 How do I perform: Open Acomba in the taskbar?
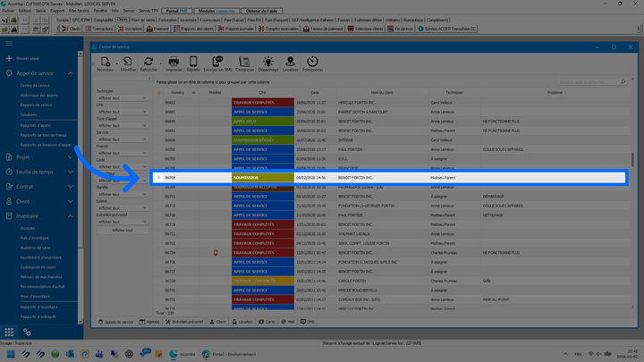pyautogui.click(x=182, y=354)
